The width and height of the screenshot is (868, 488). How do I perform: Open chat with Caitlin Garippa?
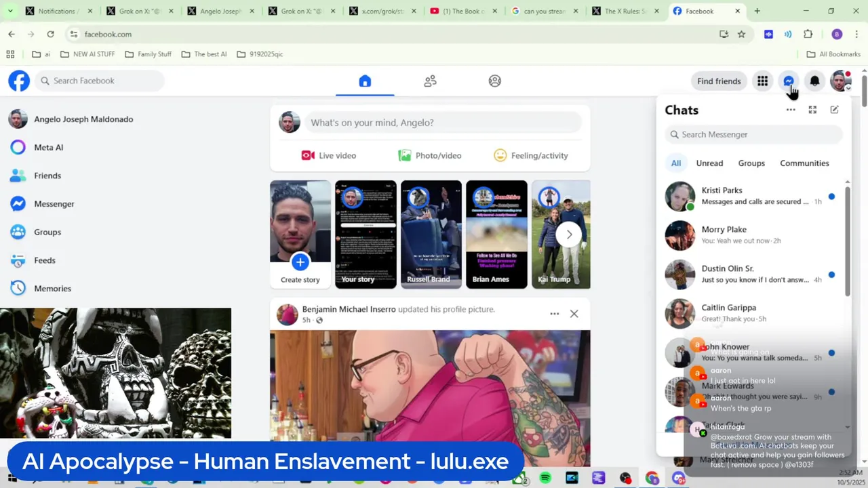pyautogui.click(x=751, y=314)
